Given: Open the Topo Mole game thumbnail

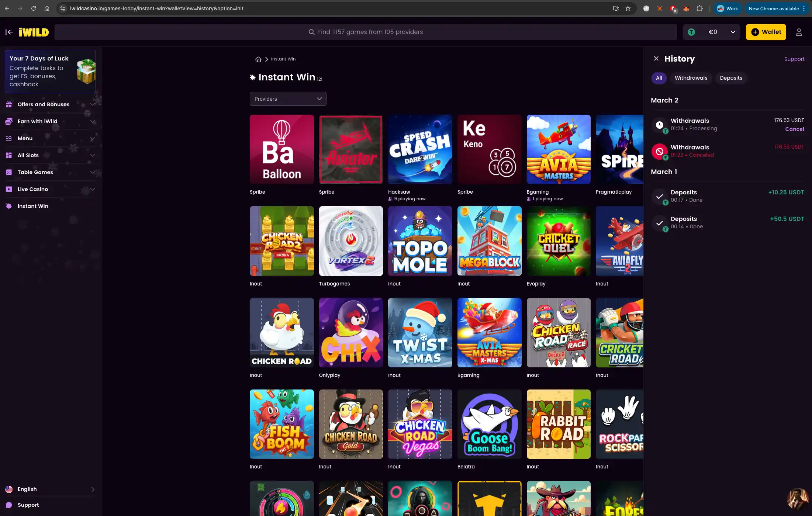Looking at the screenshot, I should 420,241.
